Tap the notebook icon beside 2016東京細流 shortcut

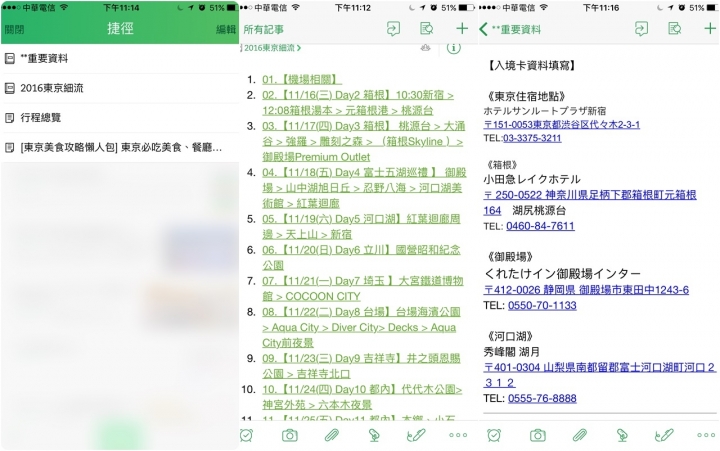pyautogui.click(x=10, y=88)
